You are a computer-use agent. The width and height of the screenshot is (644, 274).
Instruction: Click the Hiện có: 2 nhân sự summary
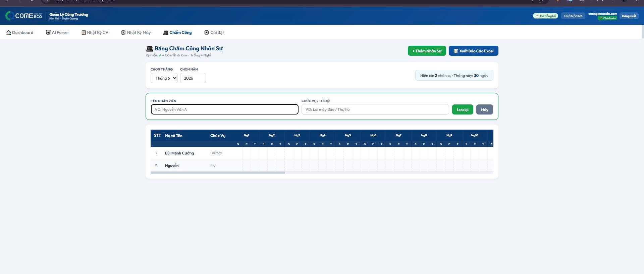(x=454, y=76)
